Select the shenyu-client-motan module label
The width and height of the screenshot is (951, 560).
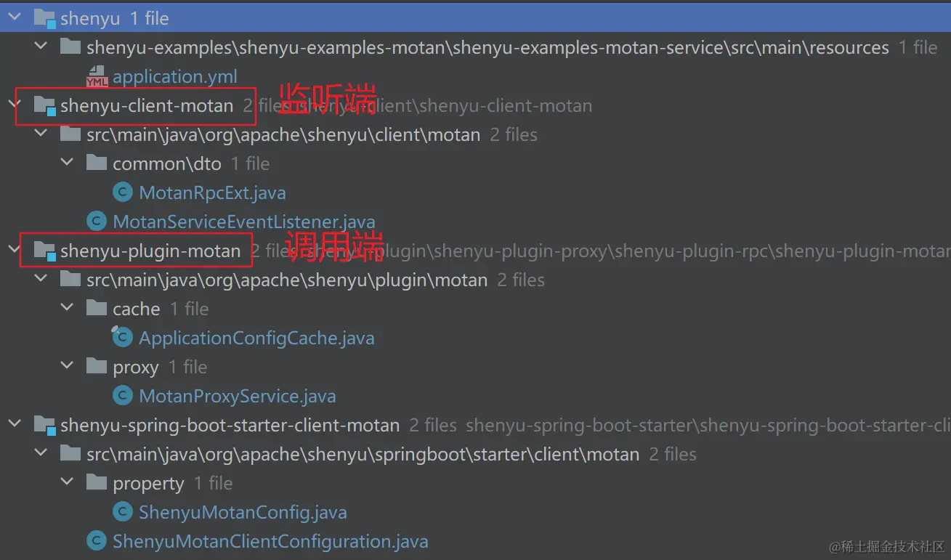coord(147,106)
